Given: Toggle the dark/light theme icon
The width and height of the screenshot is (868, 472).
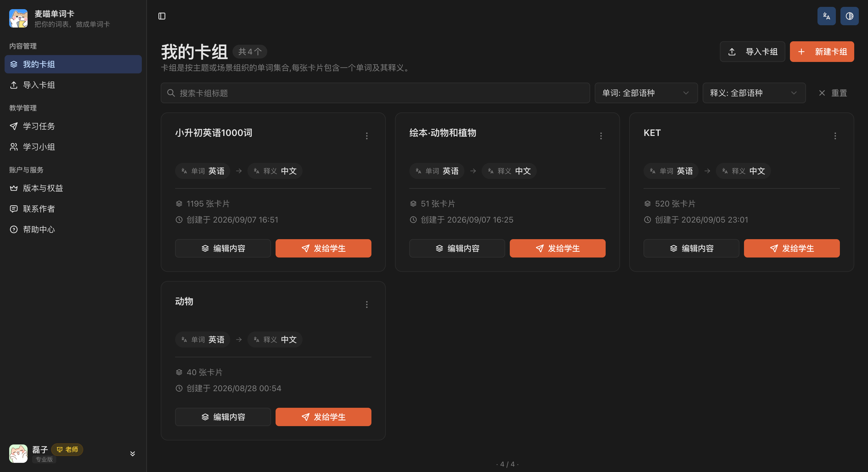Looking at the screenshot, I should [x=849, y=16].
